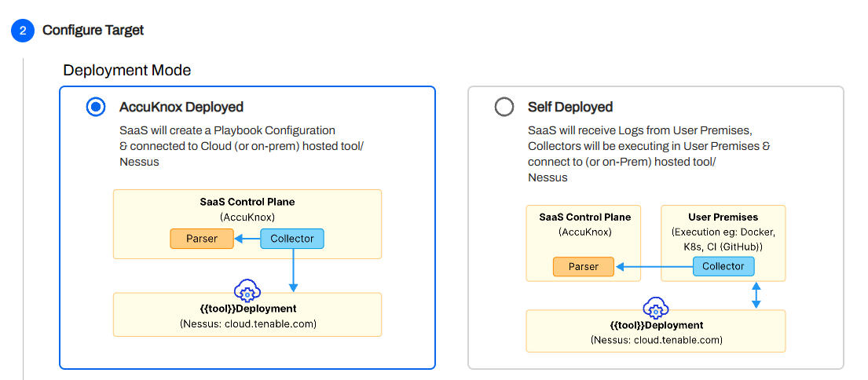The height and width of the screenshot is (380, 868).
Task: Click {{tool}}Deployment box in Self Deployed diagram
Action: 656,333
